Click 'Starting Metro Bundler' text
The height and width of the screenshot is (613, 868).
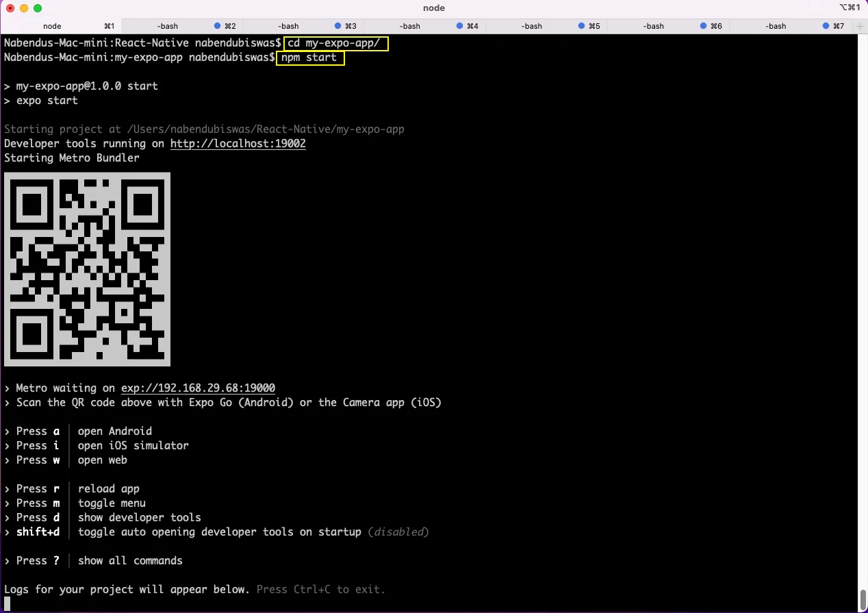[72, 158]
